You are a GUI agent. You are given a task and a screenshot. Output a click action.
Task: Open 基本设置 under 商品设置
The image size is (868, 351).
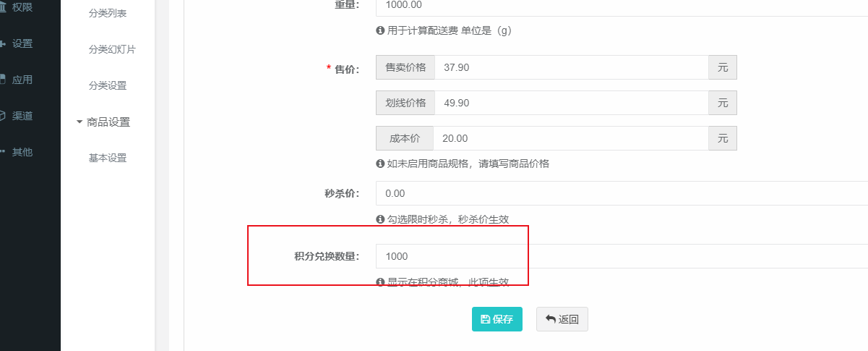coord(107,158)
